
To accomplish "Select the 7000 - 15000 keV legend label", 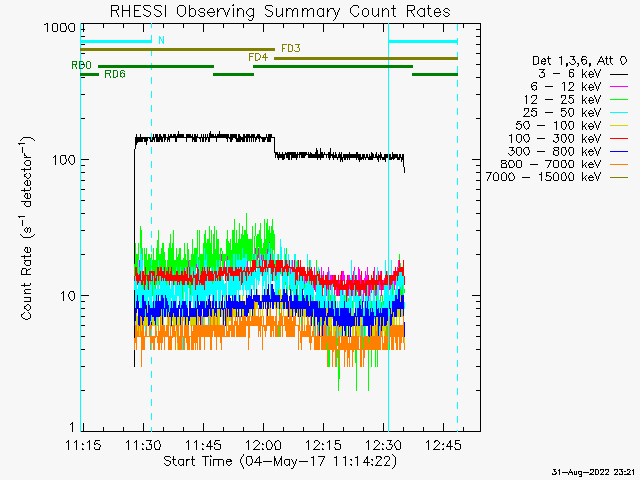I will tap(543, 177).
